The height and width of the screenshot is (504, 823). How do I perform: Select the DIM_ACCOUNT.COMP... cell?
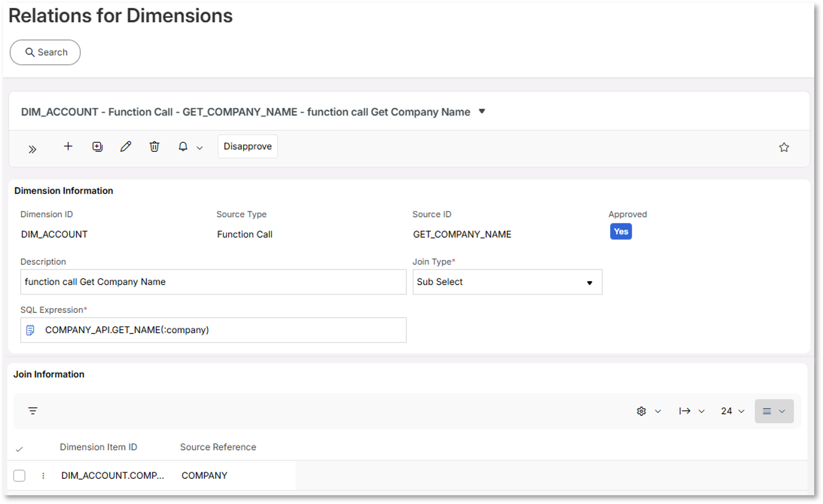(x=113, y=475)
